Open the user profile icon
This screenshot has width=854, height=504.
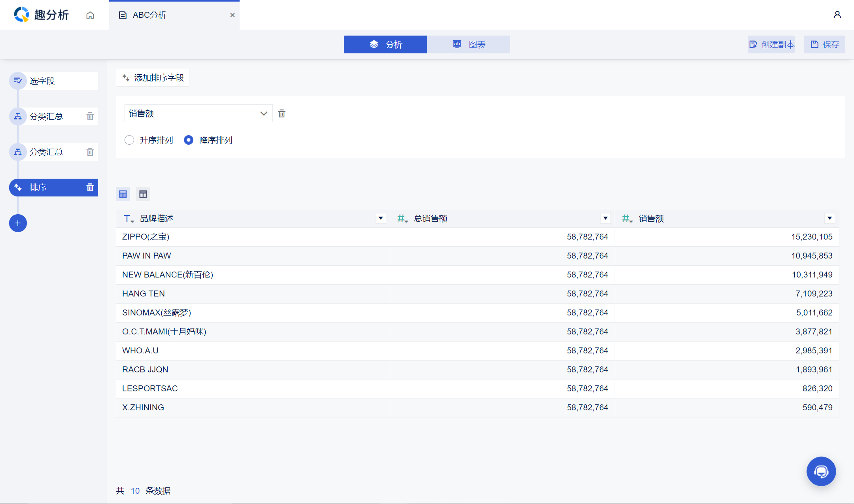[837, 15]
